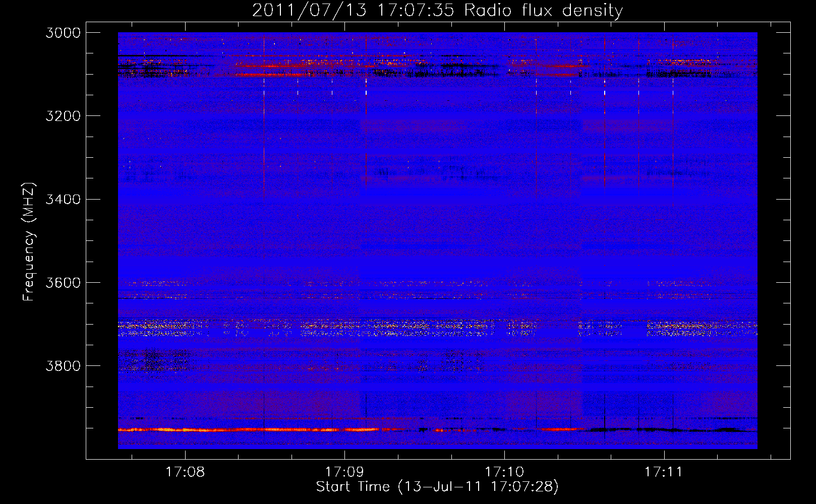The width and height of the screenshot is (816, 504).
Task: Click the 17:09 time tick label
Action: [x=344, y=472]
